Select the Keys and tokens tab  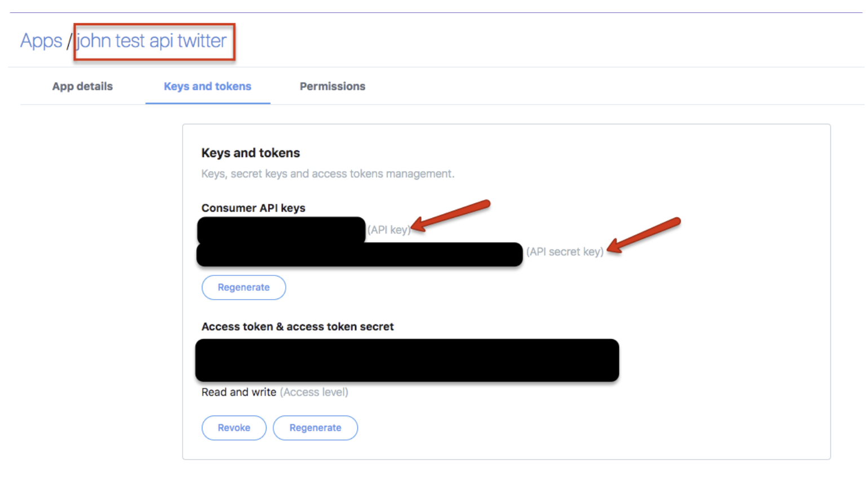(x=207, y=87)
